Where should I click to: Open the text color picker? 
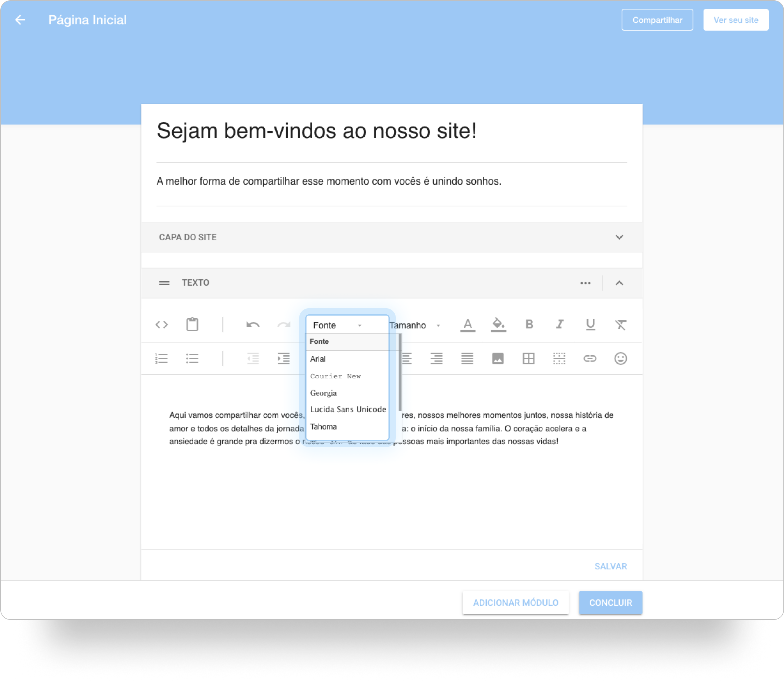pyautogui.click(x=468, y=325)
